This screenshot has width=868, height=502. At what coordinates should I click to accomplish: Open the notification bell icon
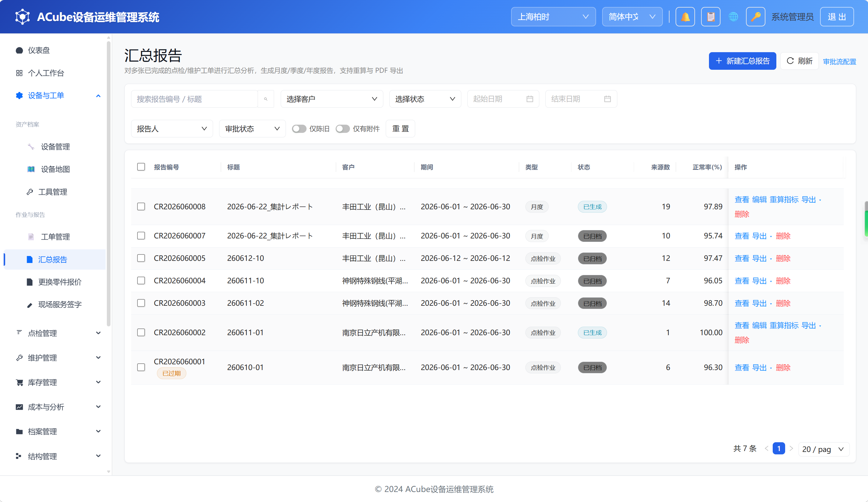click(685, 16)
